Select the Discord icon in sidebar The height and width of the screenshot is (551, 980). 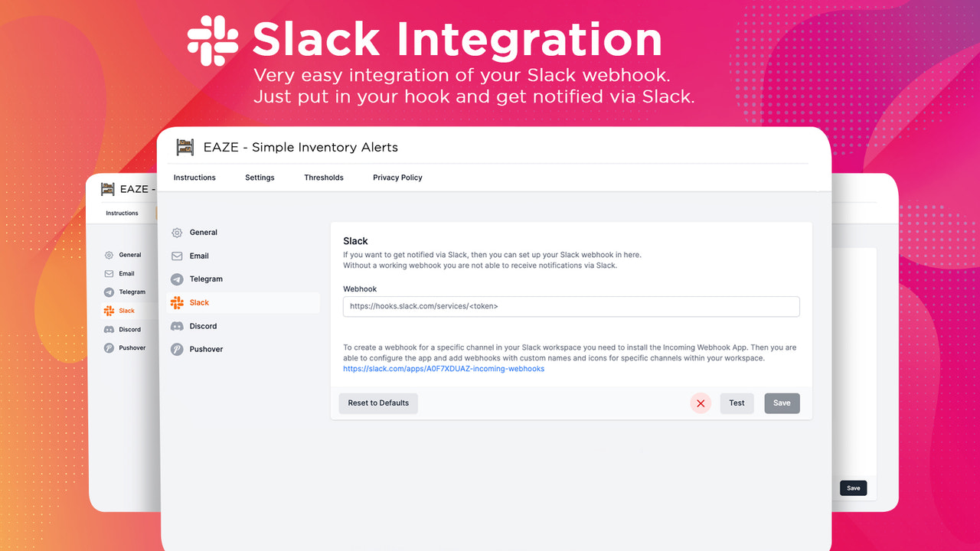(x=178, y=325)
